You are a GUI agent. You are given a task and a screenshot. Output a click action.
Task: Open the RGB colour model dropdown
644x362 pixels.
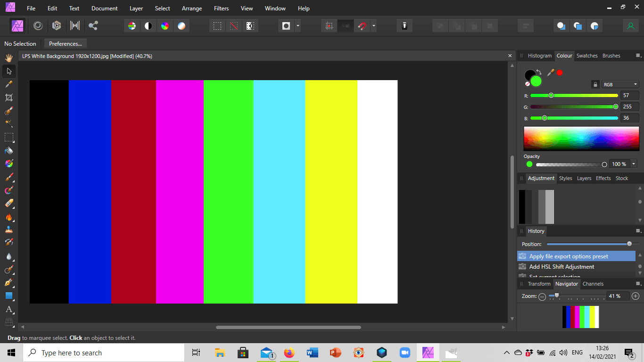click(620, 84)
